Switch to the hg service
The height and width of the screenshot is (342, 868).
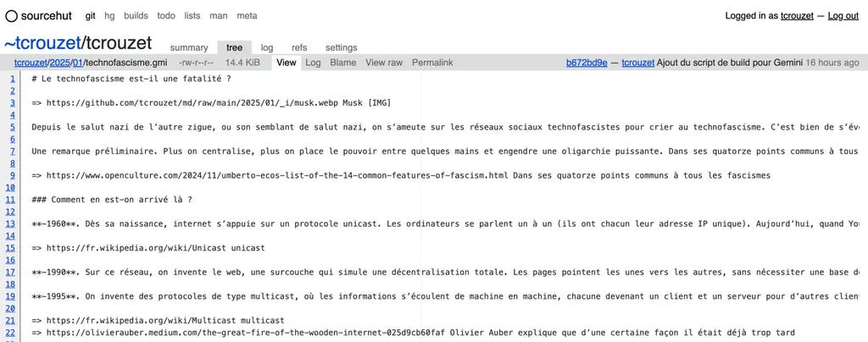(x=109, y=16)
